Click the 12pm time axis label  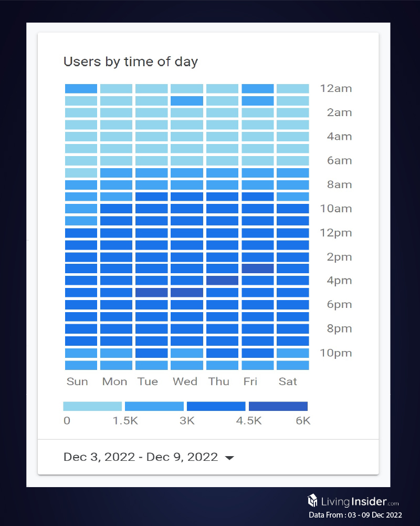[x=336, y=233]
